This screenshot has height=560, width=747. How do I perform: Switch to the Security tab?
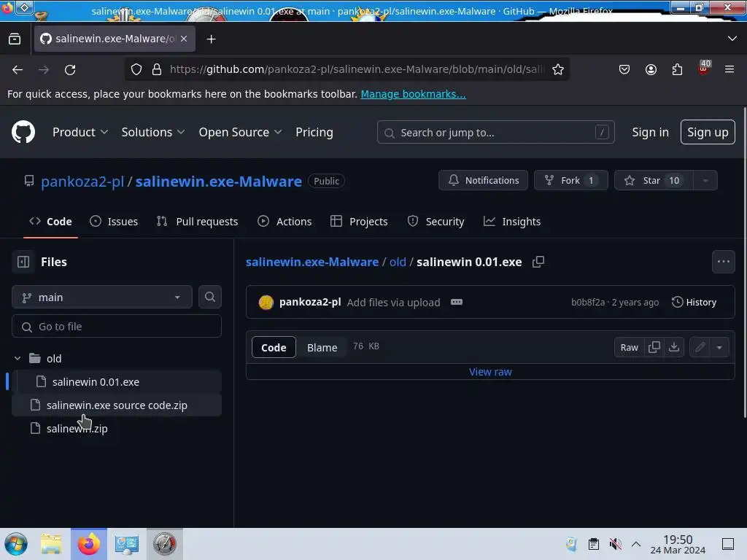tap(436, 222)
